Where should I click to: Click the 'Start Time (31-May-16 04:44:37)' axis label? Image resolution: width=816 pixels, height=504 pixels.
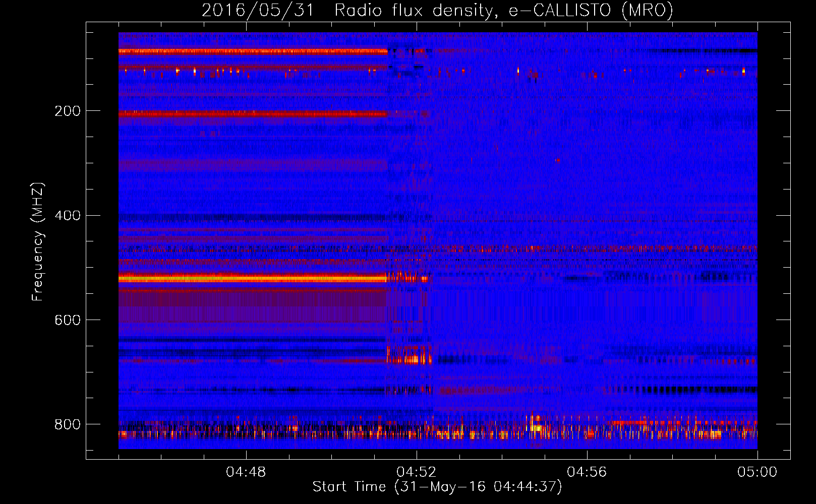[x=437, y=486]
